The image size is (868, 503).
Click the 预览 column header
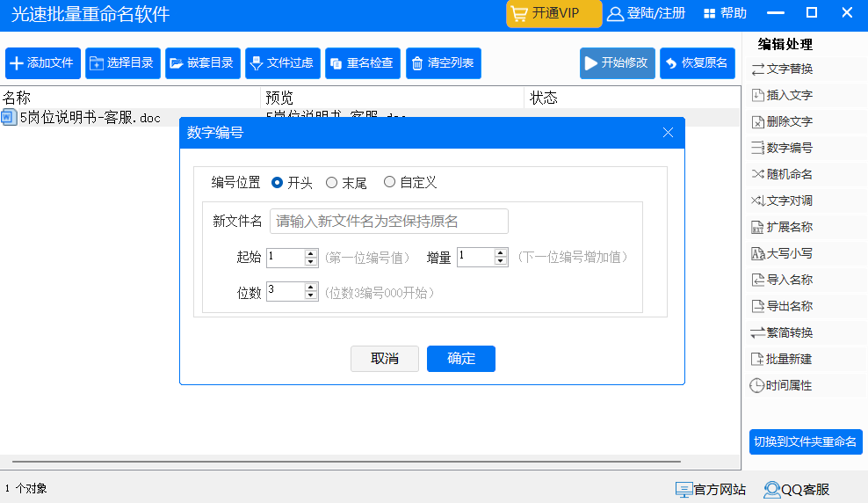pos(392,98)
